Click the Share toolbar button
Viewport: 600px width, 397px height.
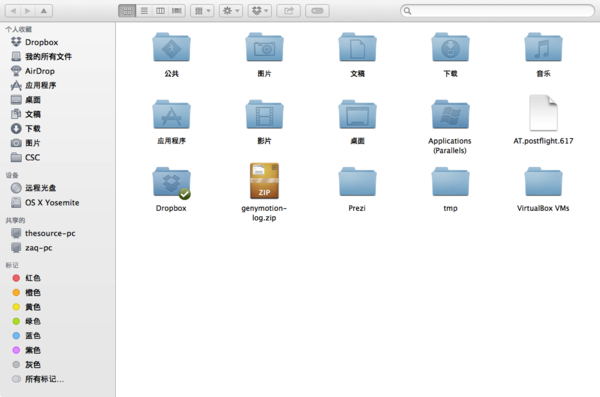click(289, 11)
